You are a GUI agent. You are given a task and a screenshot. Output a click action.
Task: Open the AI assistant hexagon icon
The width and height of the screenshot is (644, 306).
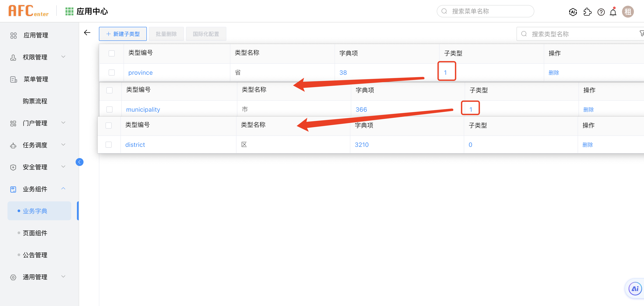pyautogui.click(x=573, y=12)
